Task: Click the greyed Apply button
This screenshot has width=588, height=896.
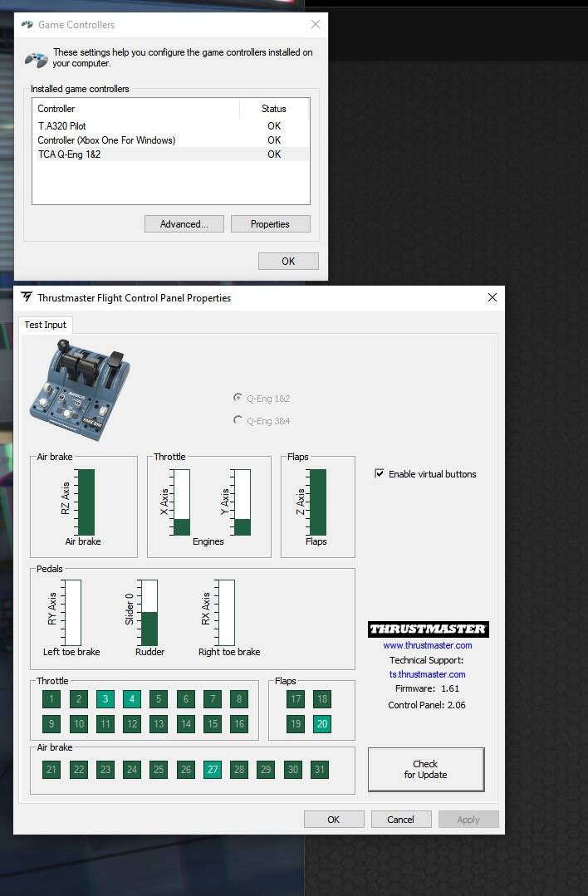Action: pyautogui.click(x=468, y=819)
